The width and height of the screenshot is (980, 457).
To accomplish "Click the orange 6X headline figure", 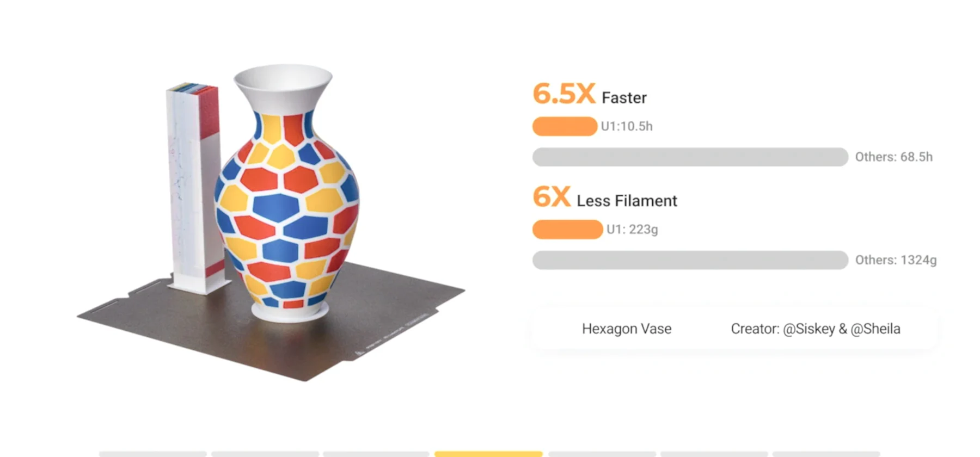I will (x=551, y=197).
